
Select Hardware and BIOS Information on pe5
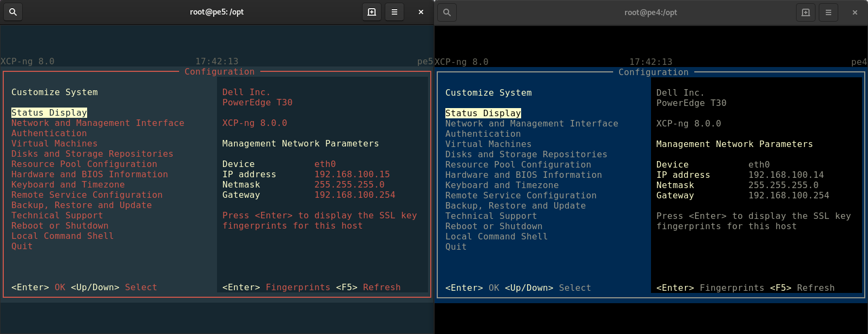90,174
